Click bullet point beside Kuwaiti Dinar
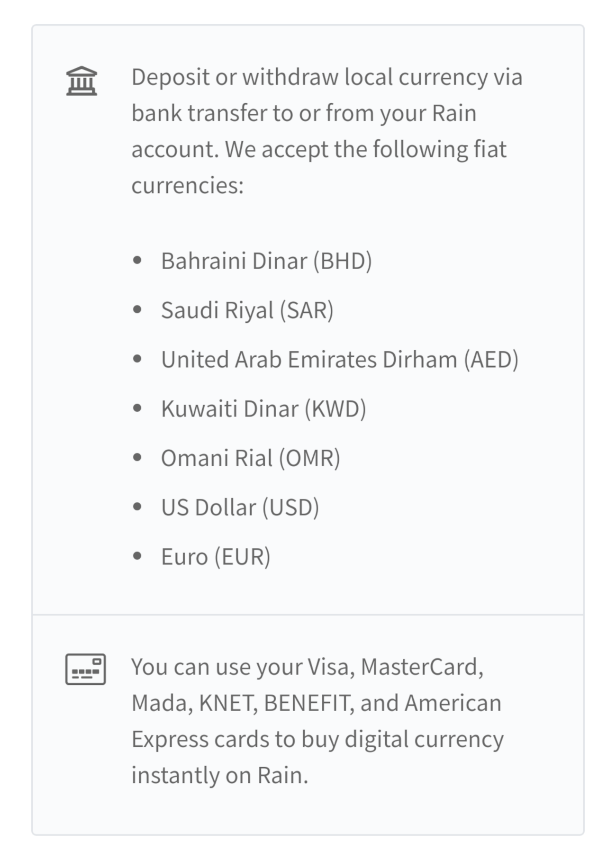This screenshot has height=861, width=616. point(137,408)
